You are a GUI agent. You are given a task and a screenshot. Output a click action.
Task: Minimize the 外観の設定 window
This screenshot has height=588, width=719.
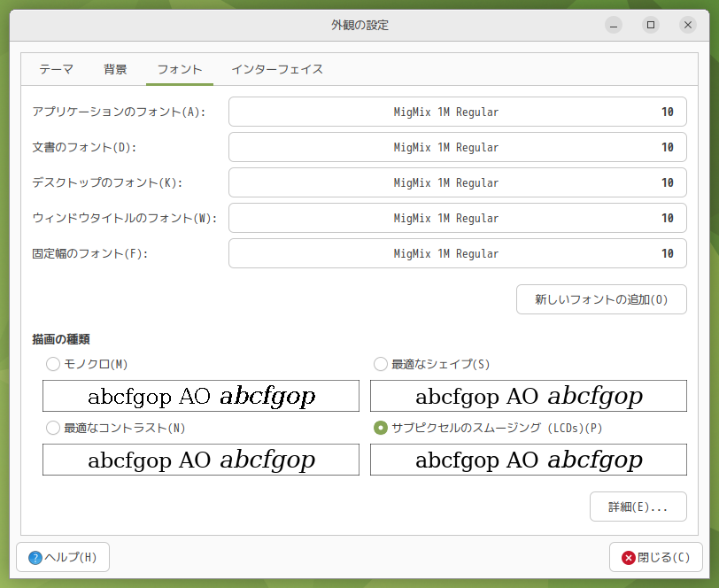[614, 25]
